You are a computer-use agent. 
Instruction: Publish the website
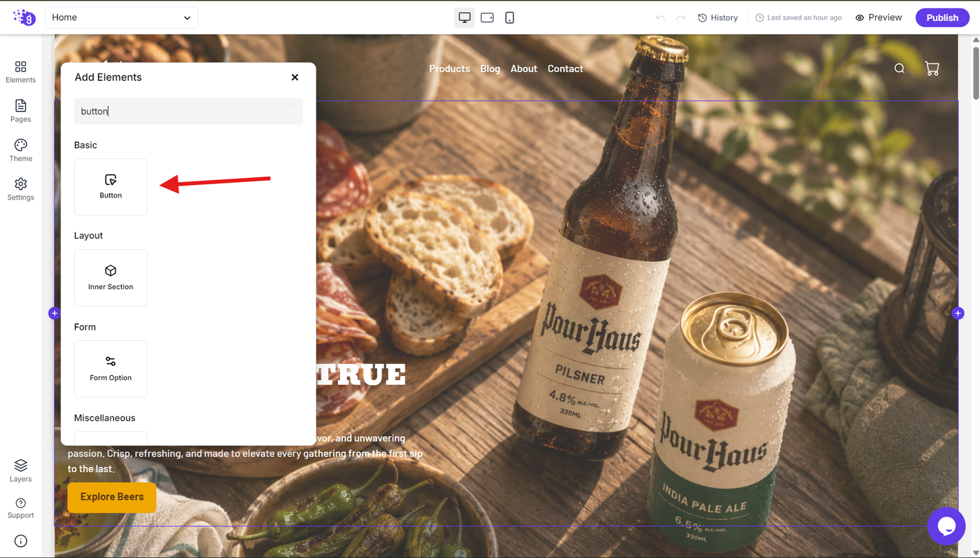942,18
